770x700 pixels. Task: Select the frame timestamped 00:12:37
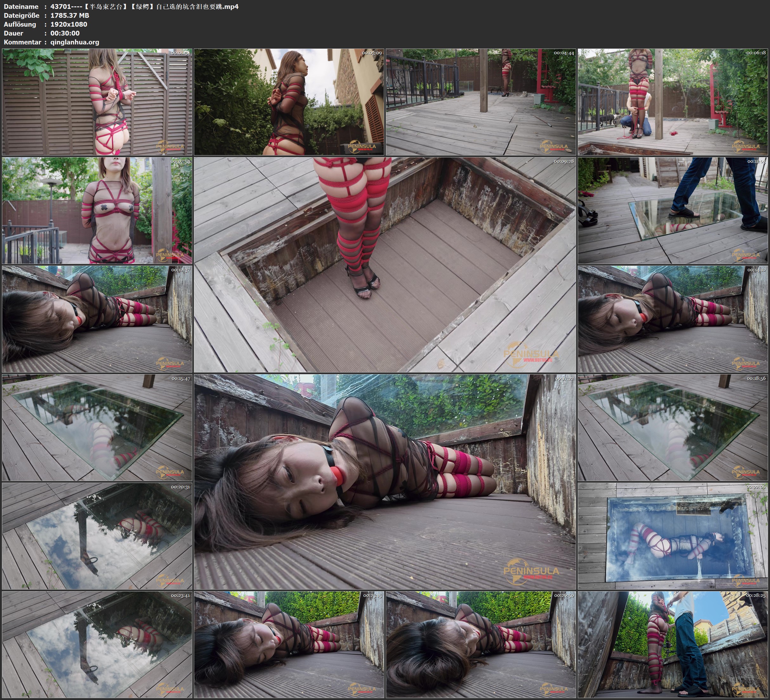(x=97, y=319)
